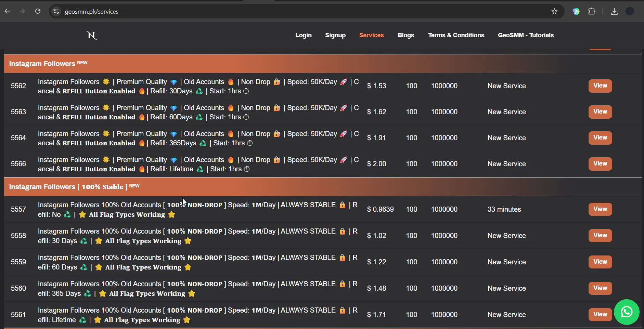
Task: Click the 33 minutes average time
Action: click(504, 209)
